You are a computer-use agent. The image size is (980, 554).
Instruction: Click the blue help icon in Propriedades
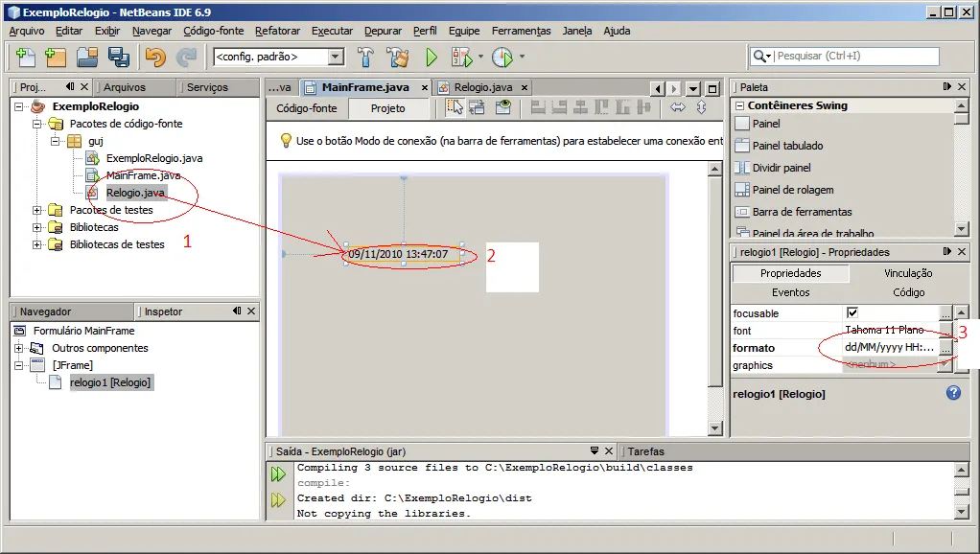(953, 392)
